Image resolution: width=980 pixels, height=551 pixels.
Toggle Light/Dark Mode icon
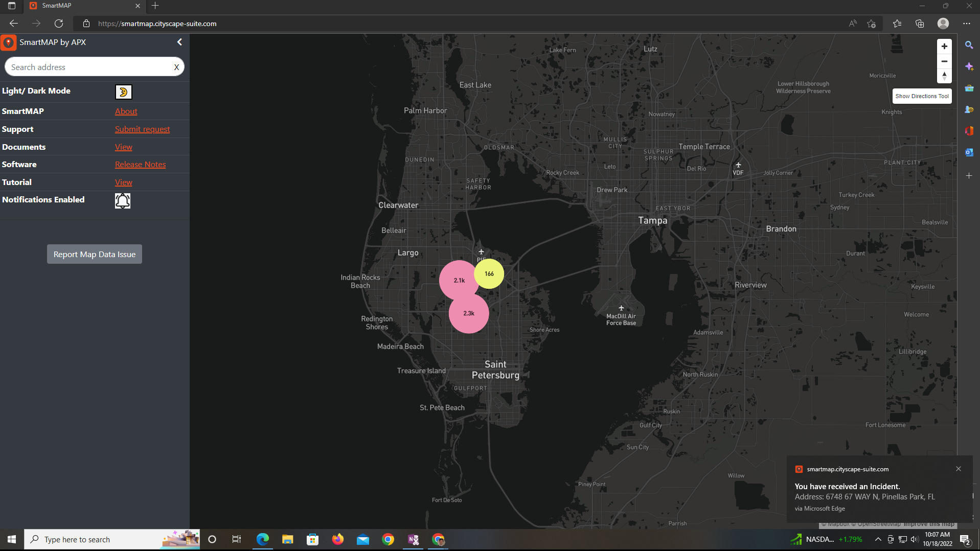click(x=123, y=92)
